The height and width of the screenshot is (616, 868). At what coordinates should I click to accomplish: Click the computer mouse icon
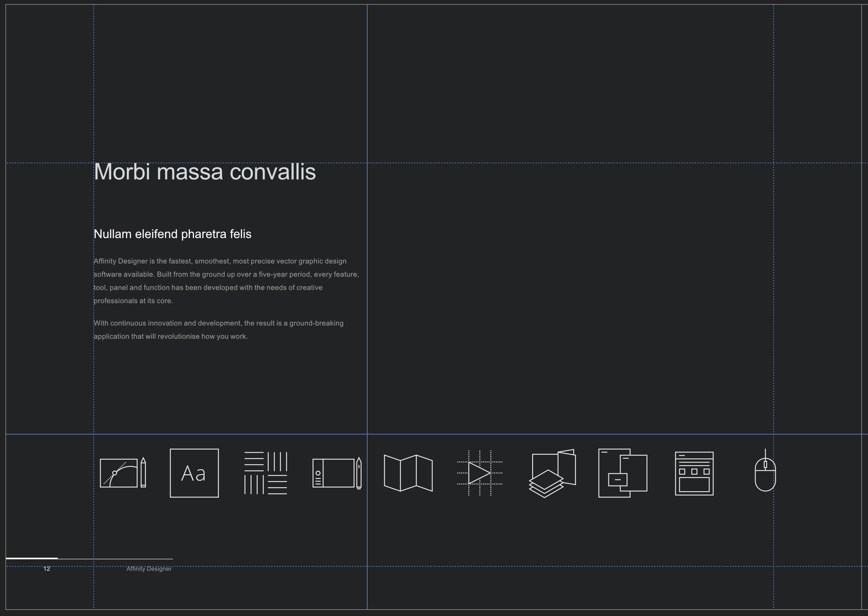point(765,470)
